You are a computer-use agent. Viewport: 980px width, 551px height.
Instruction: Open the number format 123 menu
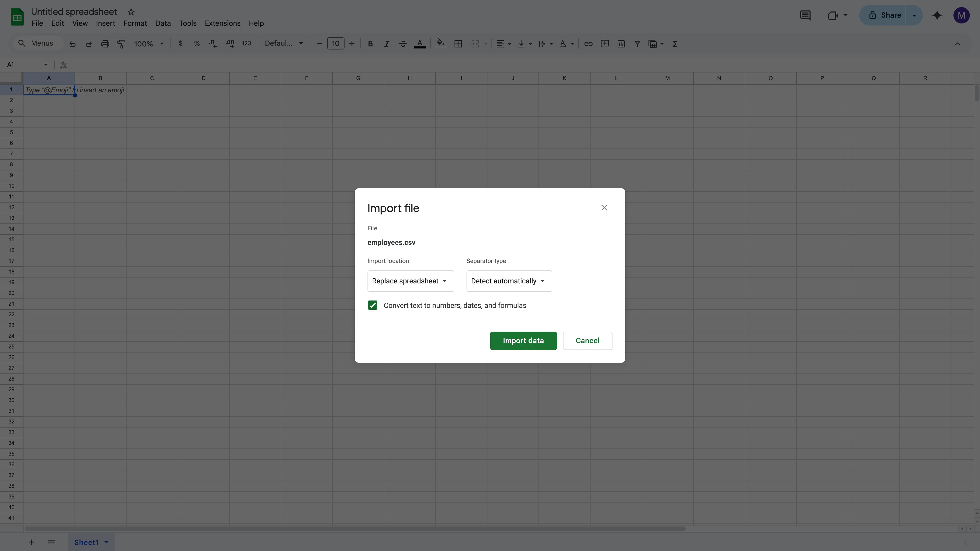click(247, 43)
